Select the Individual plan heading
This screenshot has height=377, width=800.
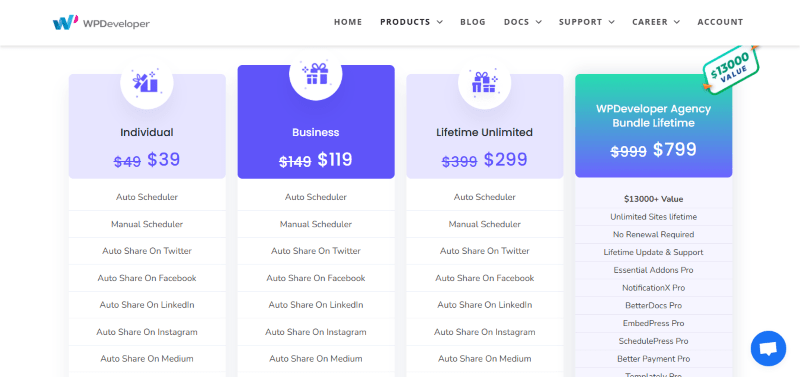click(x=147, y=133)
